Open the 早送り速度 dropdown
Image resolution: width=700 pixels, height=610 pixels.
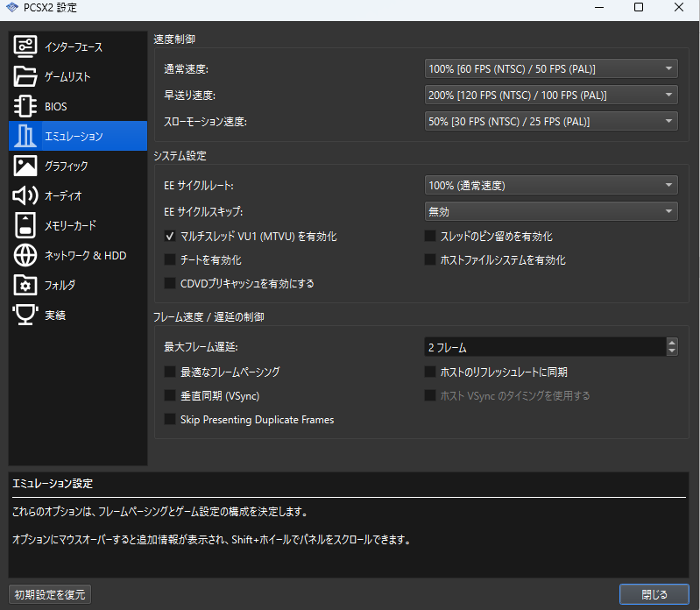pos(551,95)
